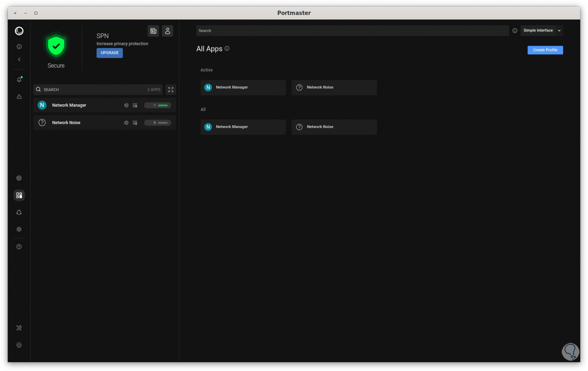Image resolution: width=588 pixels, height=371 pixels.
Task: Open Network Manager card under Active
Action: click(243, 87)
